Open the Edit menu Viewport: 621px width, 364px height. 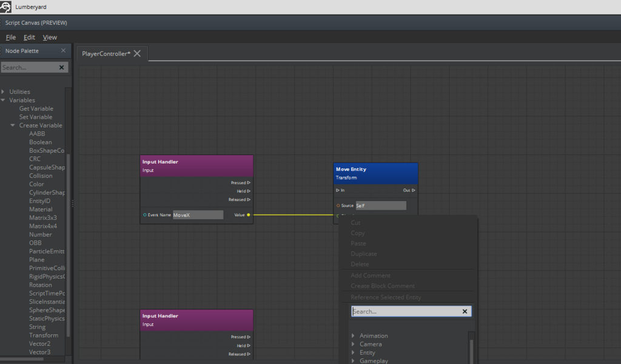29,37
